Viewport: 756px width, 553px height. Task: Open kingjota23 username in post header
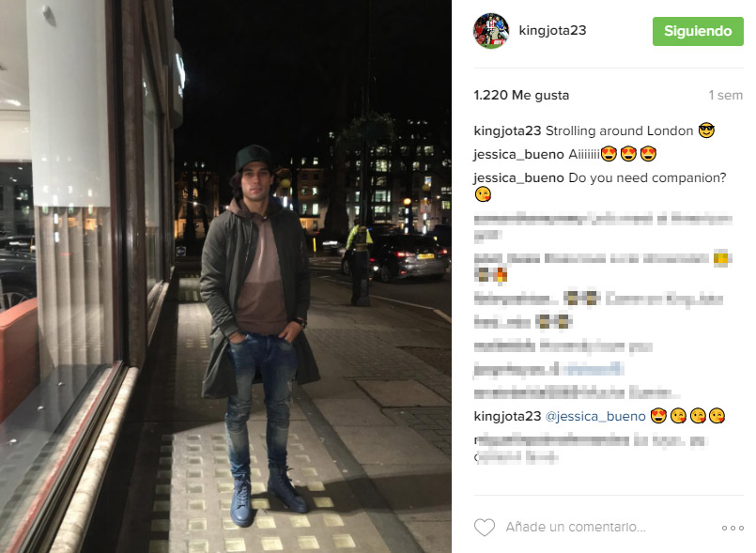pyautogui.click(x=552, y=30)
